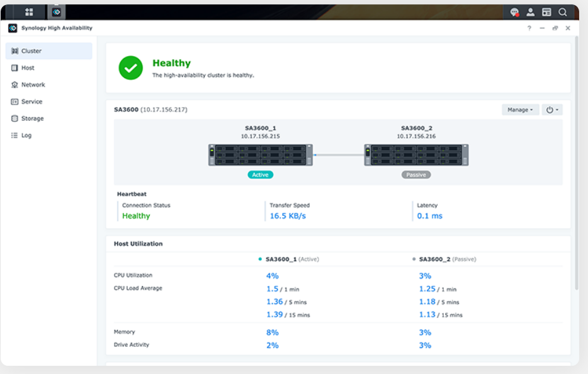
Task: Open the widgets panel icon
Action: [x=546, y=12]
